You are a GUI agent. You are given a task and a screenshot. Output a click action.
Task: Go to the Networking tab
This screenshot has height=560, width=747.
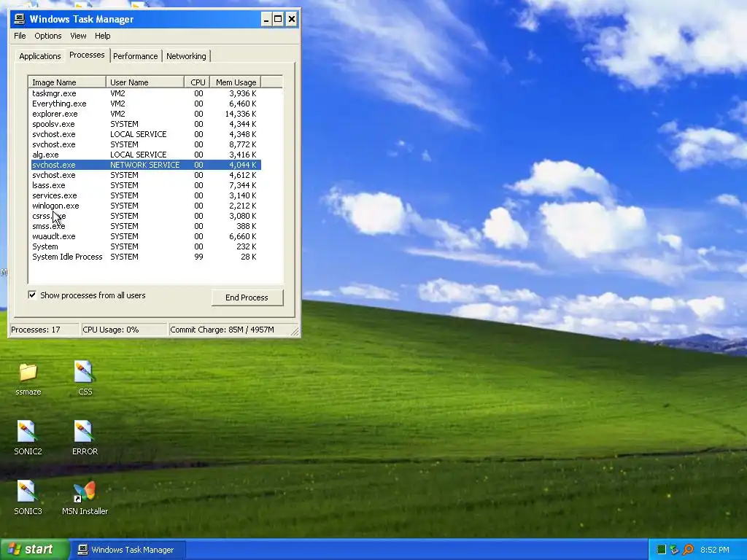(x=186, y=56)
